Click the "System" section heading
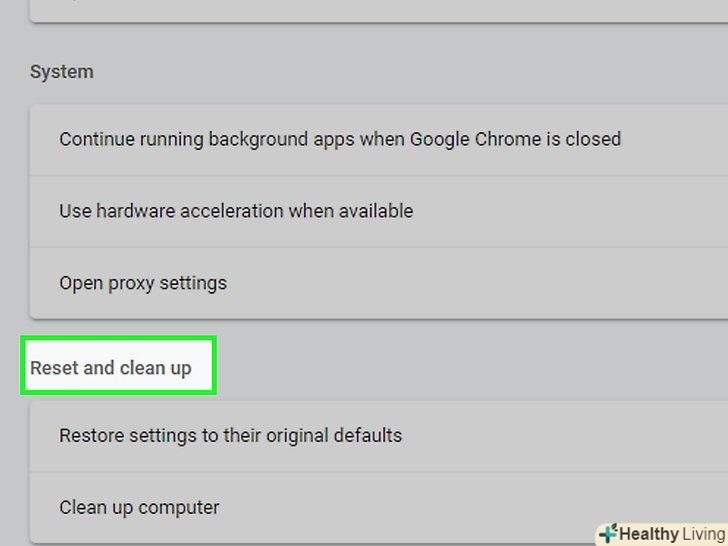 pyautogui.click(x=61, y=72)
